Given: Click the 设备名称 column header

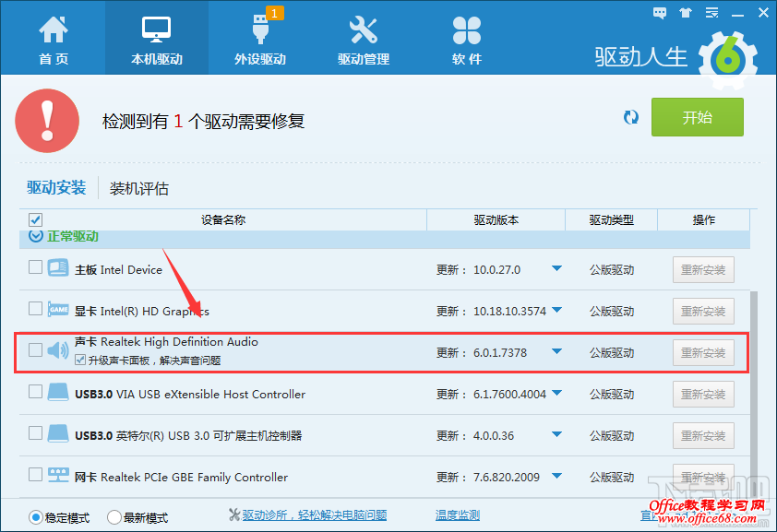Looking at the screenshot, I should tap(223, 219).
